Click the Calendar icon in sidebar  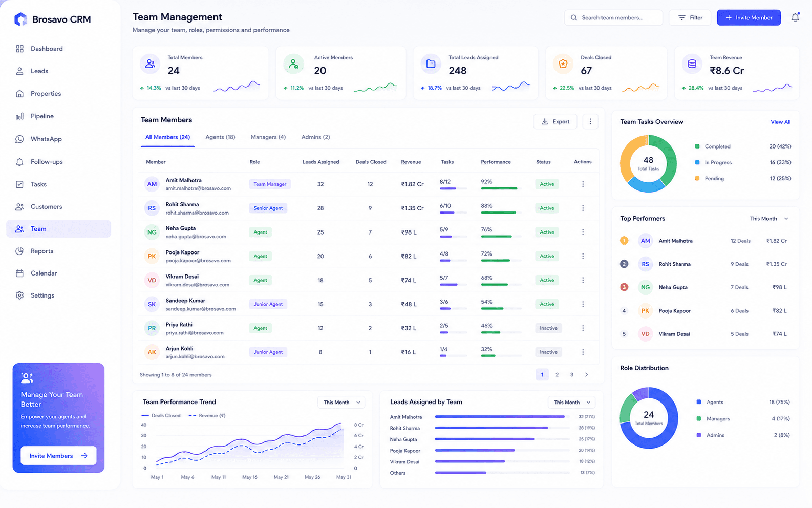[19, 273]
